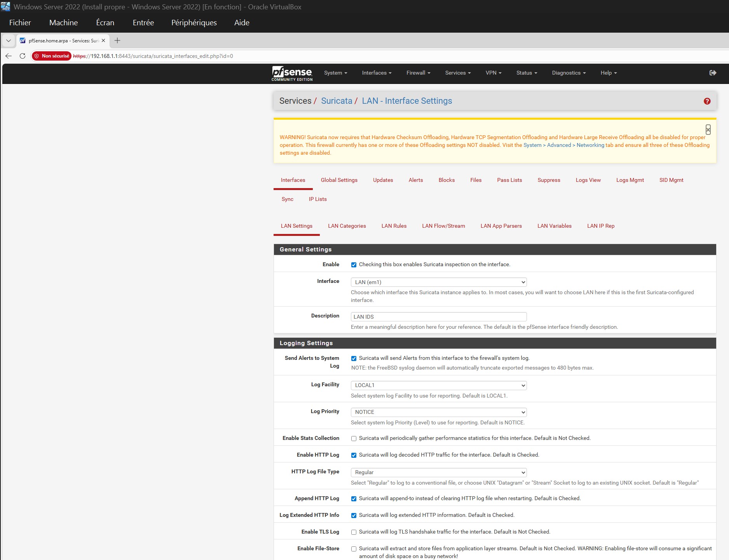The height and width of the screenshot is (560, 729).
Task: Open the HTTP Log File Type dropdown
Action: pos(439,472)
